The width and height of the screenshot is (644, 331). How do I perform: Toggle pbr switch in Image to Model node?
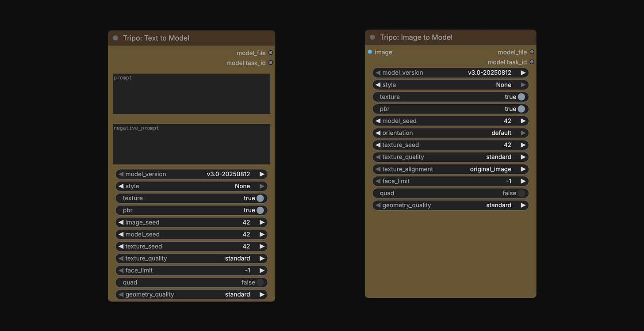click(521, 109)
